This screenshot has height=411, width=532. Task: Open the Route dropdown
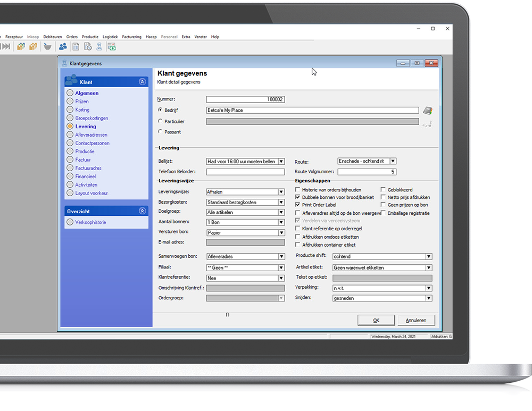click(x=393, y=161)
